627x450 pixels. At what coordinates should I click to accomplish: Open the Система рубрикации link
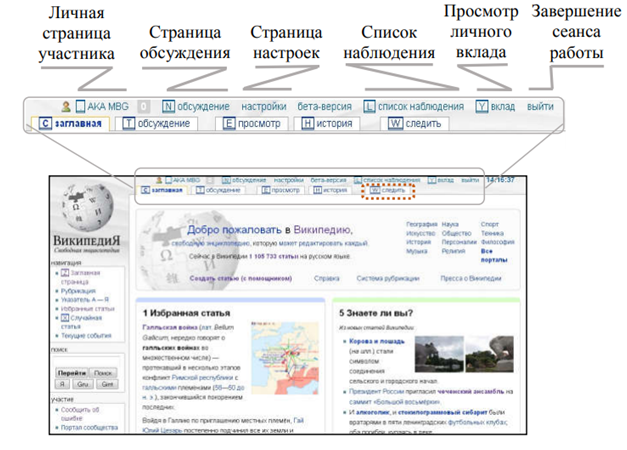pos(388,278)
